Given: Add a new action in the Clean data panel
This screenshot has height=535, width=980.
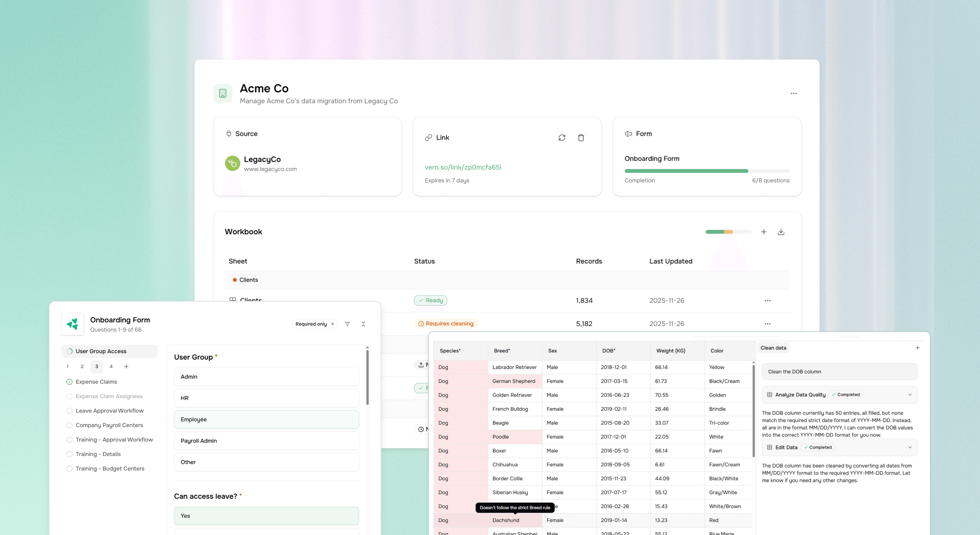Looking at the screenshot, I should click(917, 348).
